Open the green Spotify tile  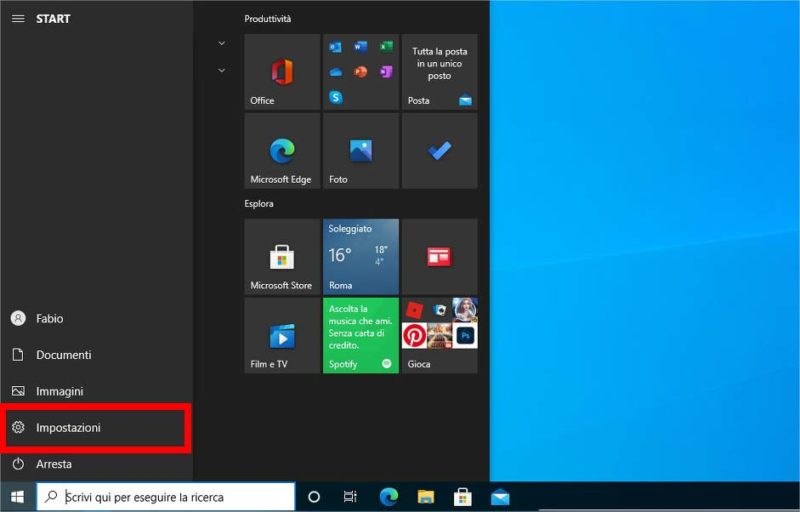pos(361,336)
